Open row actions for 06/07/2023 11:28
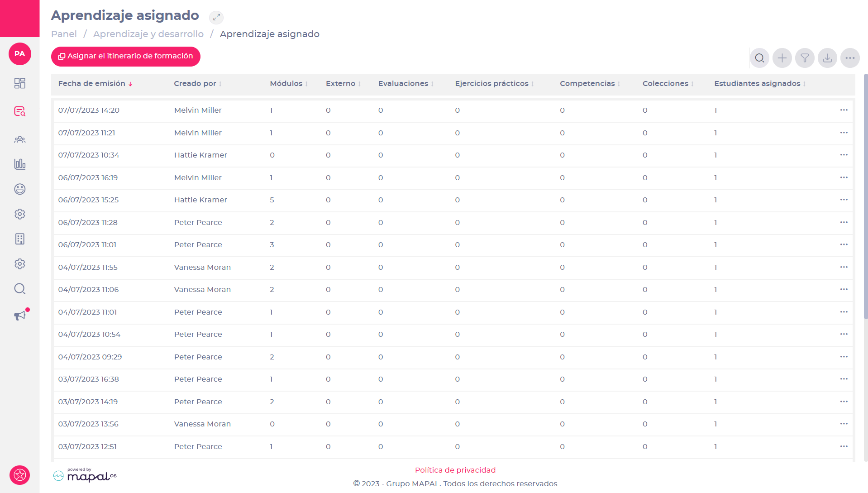This screenshot has width=868, height=493. 844,222
